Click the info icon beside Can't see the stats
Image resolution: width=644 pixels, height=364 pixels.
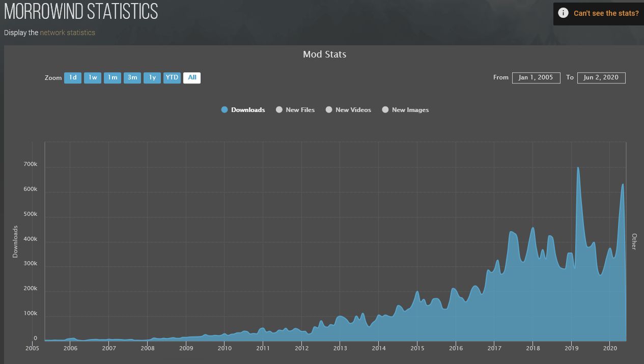[x=563, y=13]
